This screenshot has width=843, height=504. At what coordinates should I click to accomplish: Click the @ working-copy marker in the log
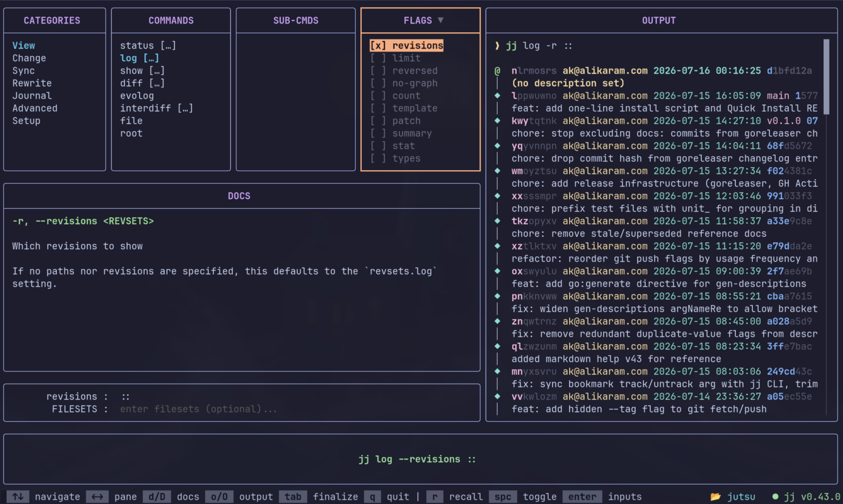coord(497,71)
